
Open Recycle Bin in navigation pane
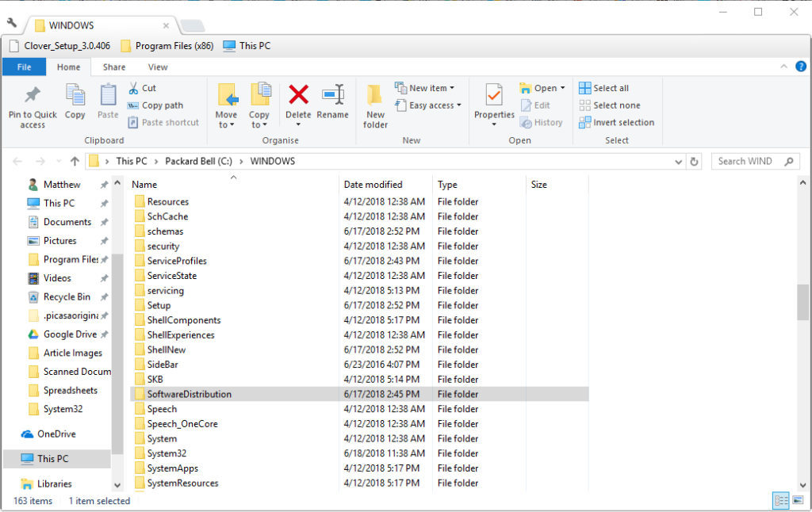click(67, 296)
